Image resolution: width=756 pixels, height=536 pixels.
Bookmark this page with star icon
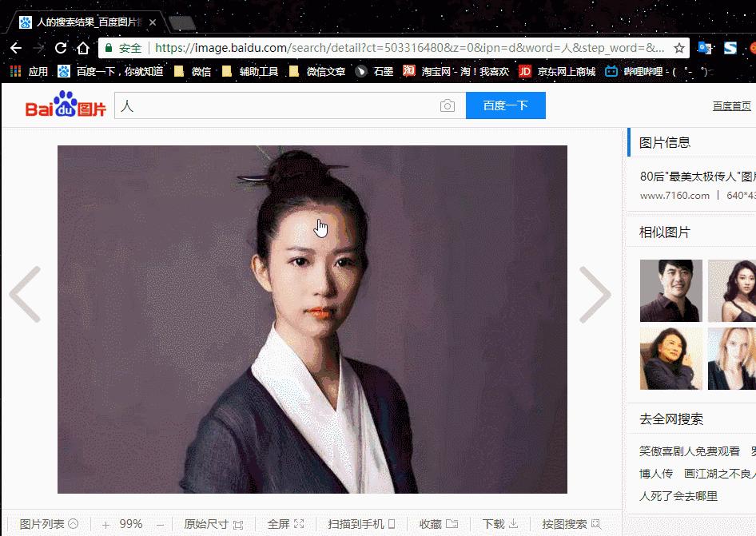[x=679, y=48]
